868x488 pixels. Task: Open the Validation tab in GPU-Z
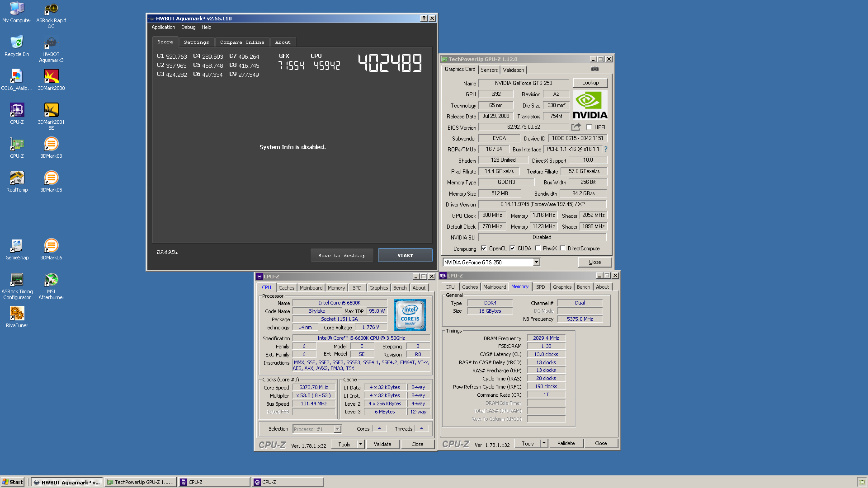[x=514, y=70]
